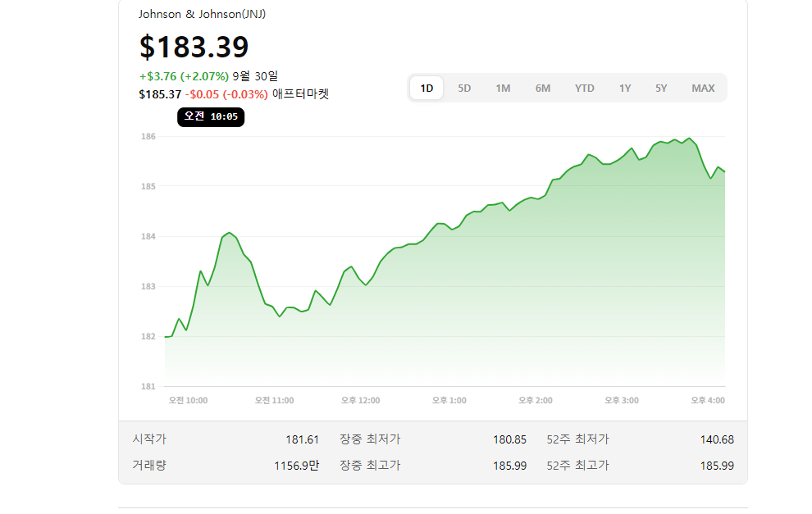Click the 185 y-axis label
Image resolution: width=812 pixels, height=514 pixels.
pos(148,186)
